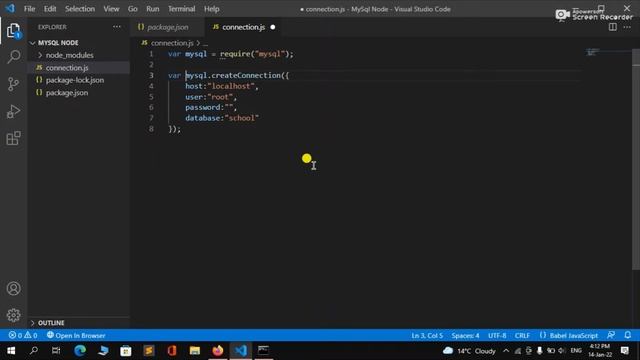Click "school" database value in code

[x=242, y=118]
